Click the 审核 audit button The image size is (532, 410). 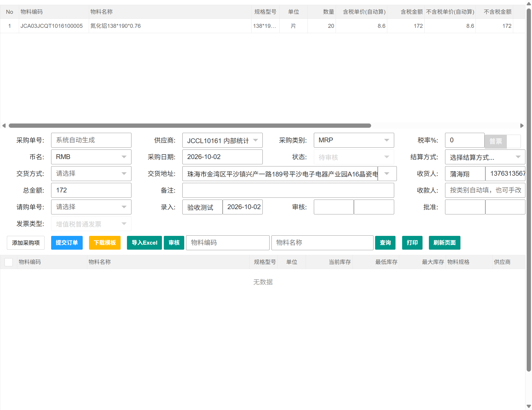174,243
